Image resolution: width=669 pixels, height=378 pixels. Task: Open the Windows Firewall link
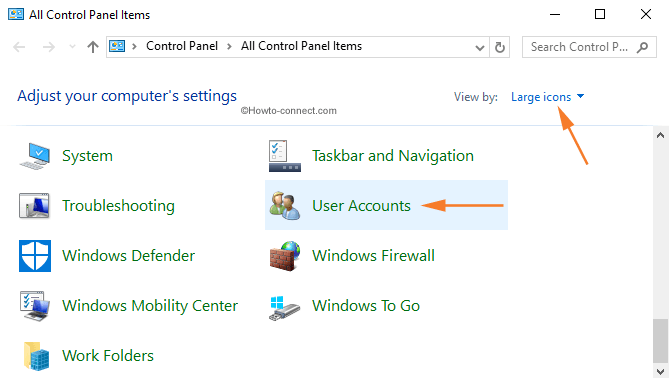point(373,256)
